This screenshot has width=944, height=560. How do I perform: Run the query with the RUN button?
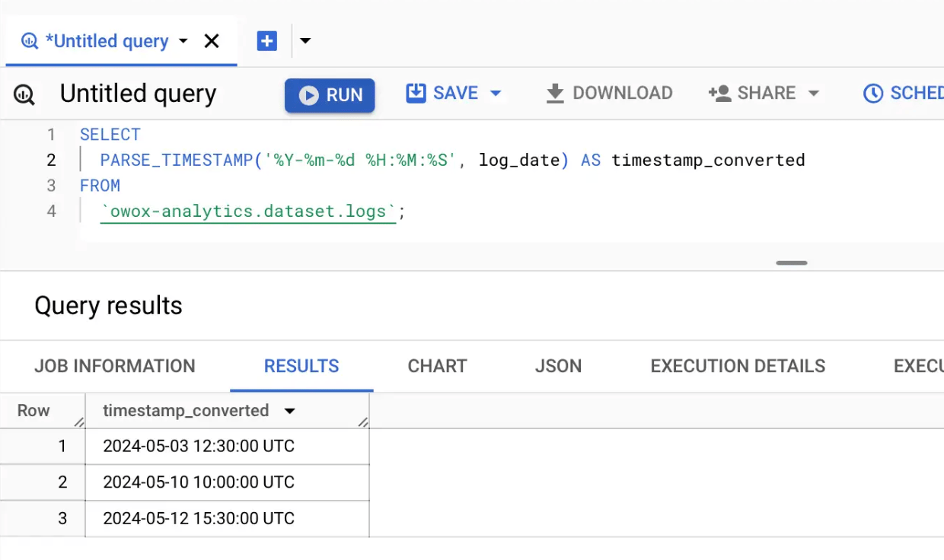point(330,95)
